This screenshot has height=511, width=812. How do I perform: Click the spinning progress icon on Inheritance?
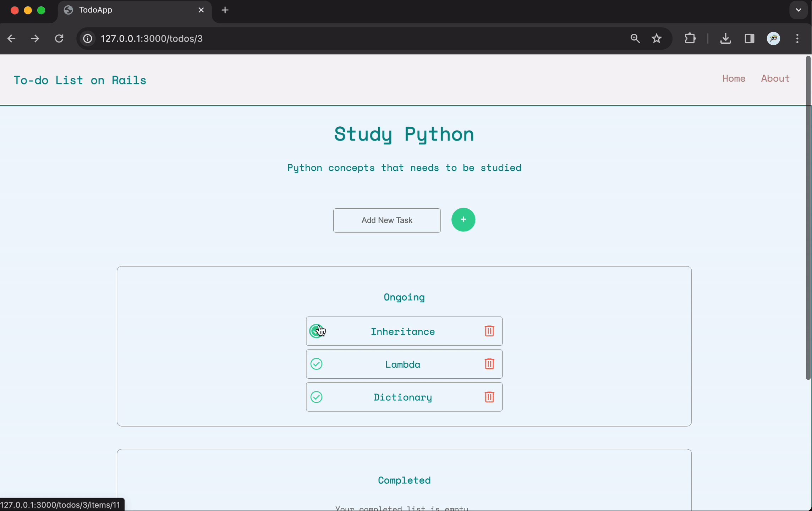pyautogui.click(x=316, y=331)
